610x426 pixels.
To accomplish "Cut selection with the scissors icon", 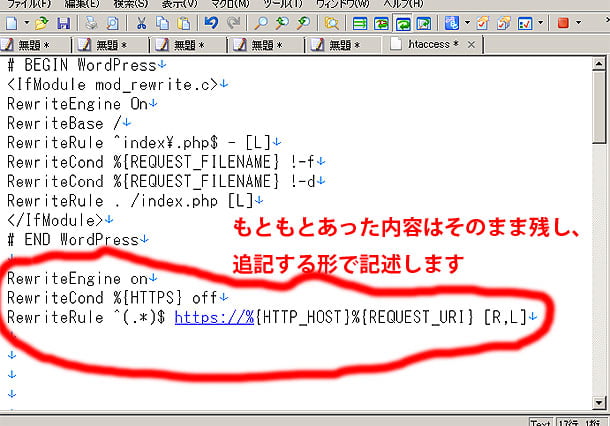I will [x=140, y=22].
